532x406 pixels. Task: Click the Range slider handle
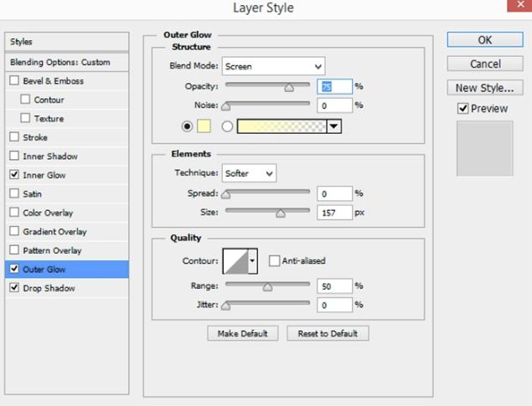click(267, 288)
